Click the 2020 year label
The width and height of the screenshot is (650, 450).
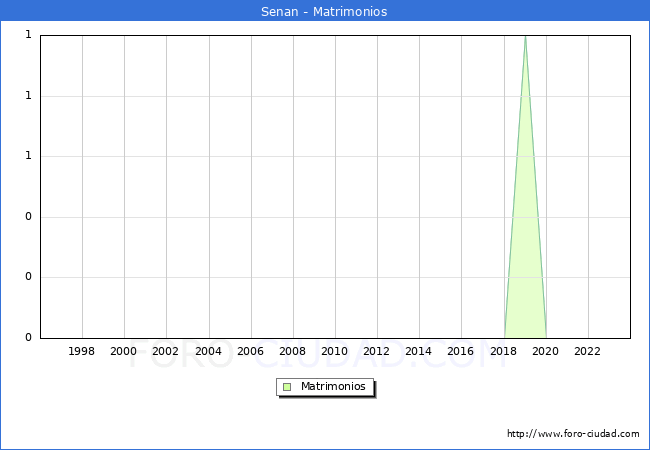(545, 351)
